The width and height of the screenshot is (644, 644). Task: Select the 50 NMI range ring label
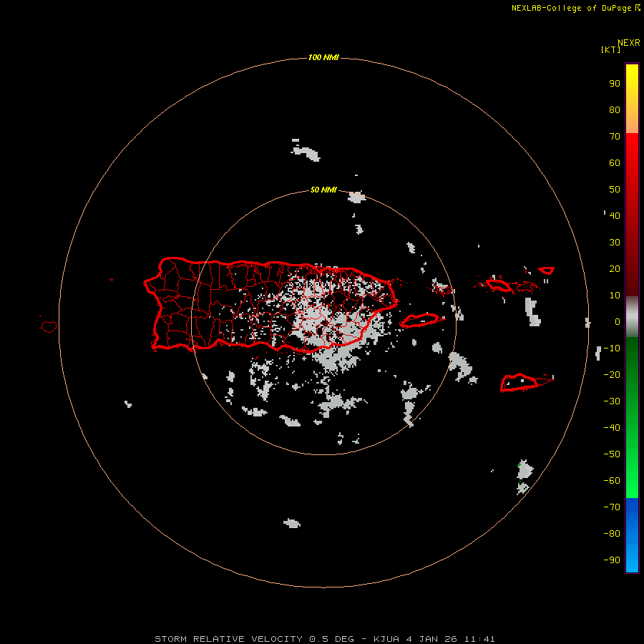[323, 190]
